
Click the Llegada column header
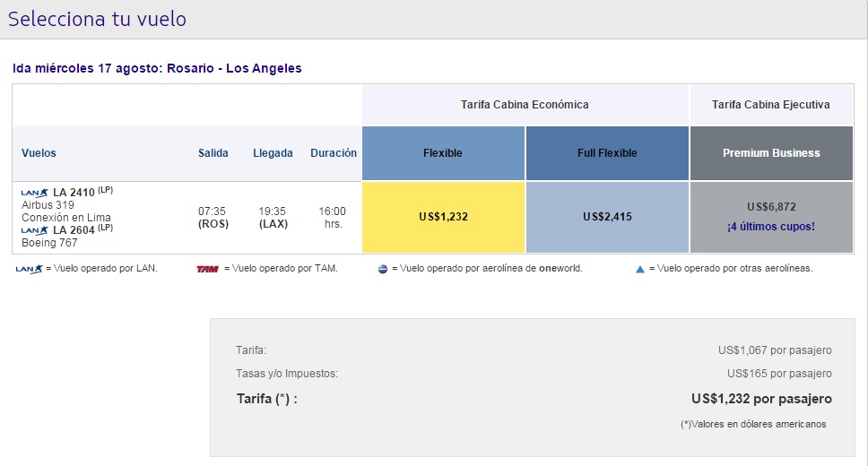(273, 153)
